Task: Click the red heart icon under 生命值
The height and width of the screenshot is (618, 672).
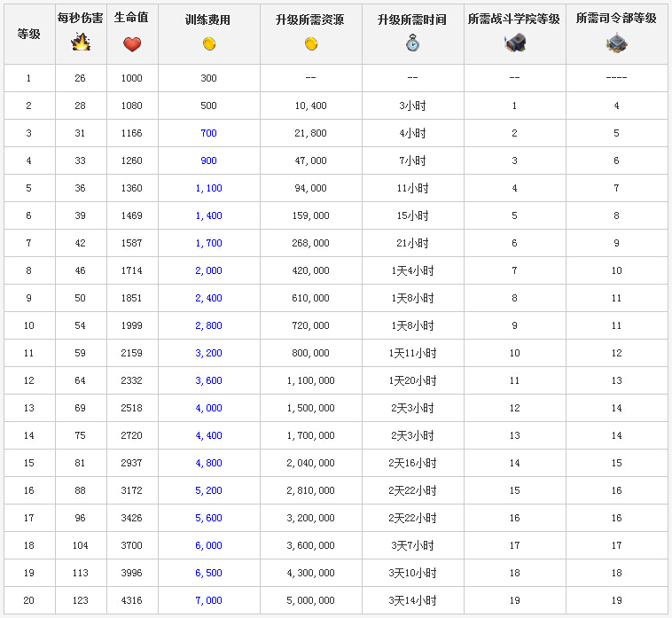Action: coord(132,44)
